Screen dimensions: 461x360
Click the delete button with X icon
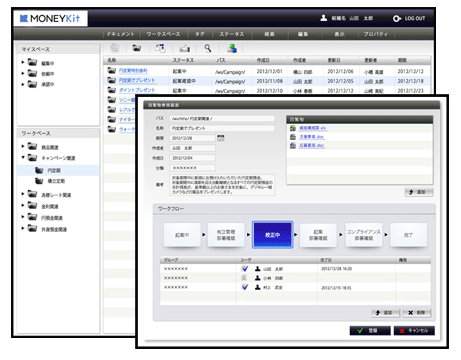(417, 313)
